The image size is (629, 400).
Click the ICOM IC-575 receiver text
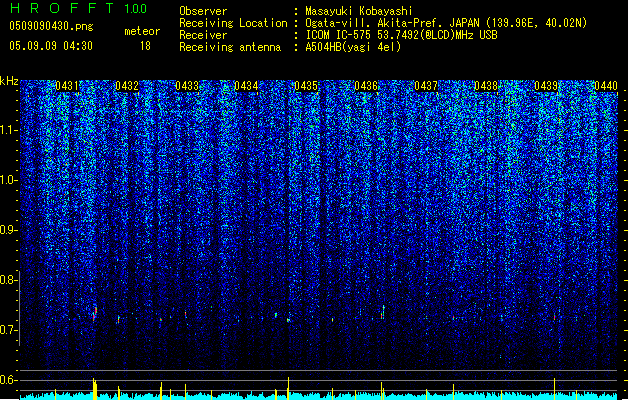point(401,35)
